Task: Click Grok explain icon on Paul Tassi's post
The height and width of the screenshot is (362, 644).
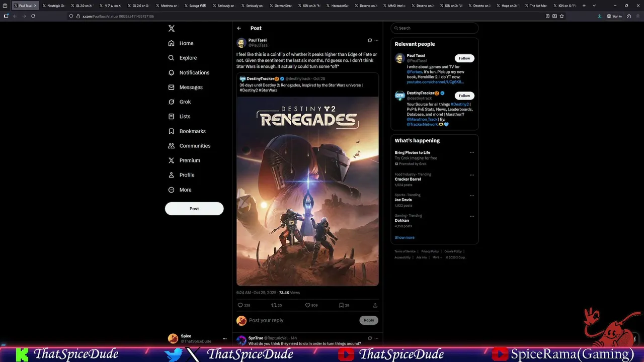Action: [370, 40]
